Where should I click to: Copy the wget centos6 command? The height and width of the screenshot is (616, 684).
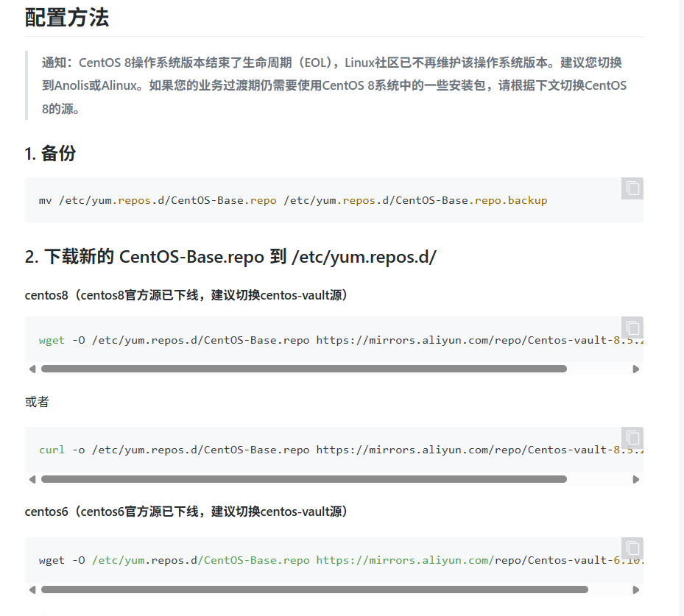632,548
